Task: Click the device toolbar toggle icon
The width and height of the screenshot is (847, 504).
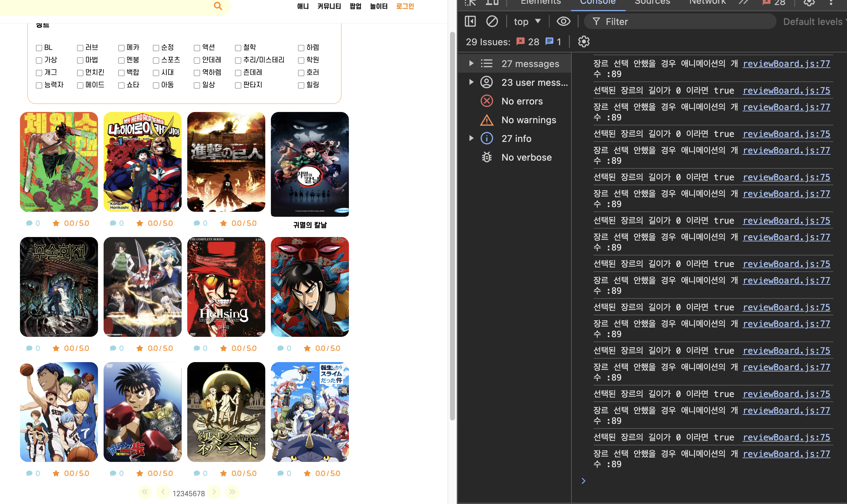Action: (492, 3)
